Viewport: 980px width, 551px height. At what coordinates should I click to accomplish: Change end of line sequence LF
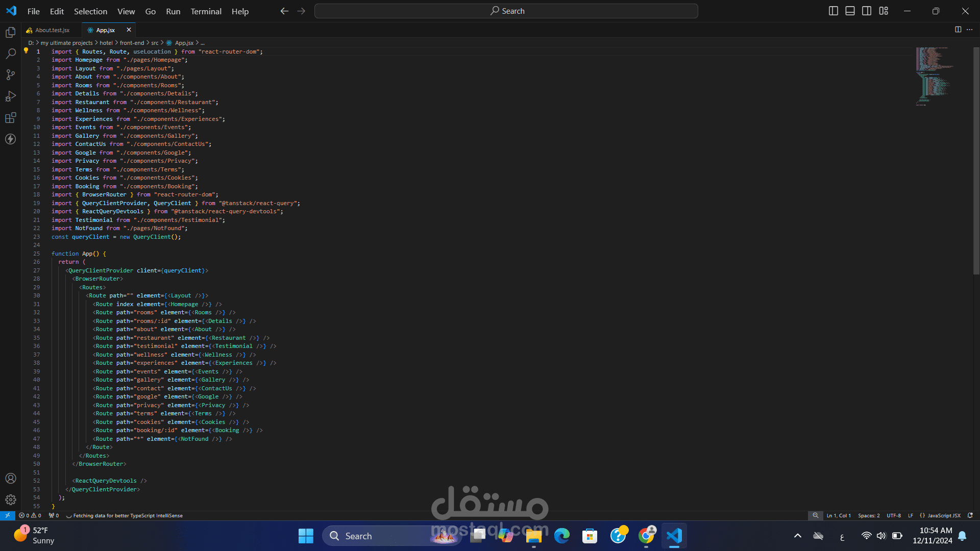point(911,516)
